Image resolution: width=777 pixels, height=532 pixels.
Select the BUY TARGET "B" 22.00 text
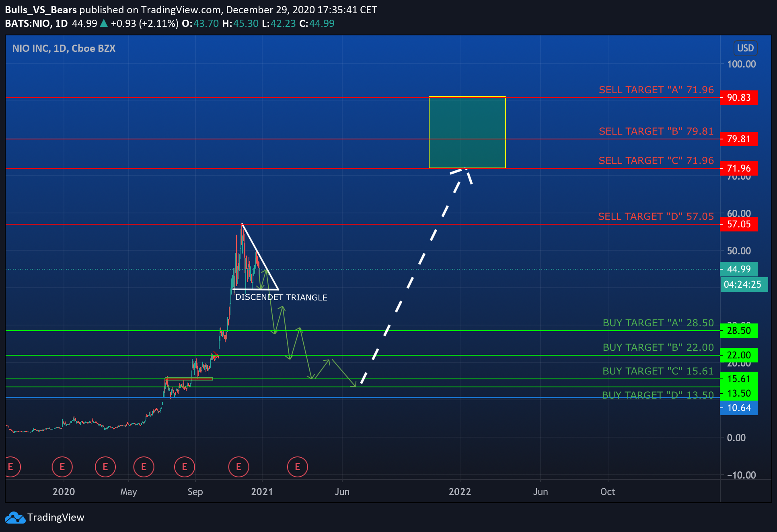pos(658,348)
